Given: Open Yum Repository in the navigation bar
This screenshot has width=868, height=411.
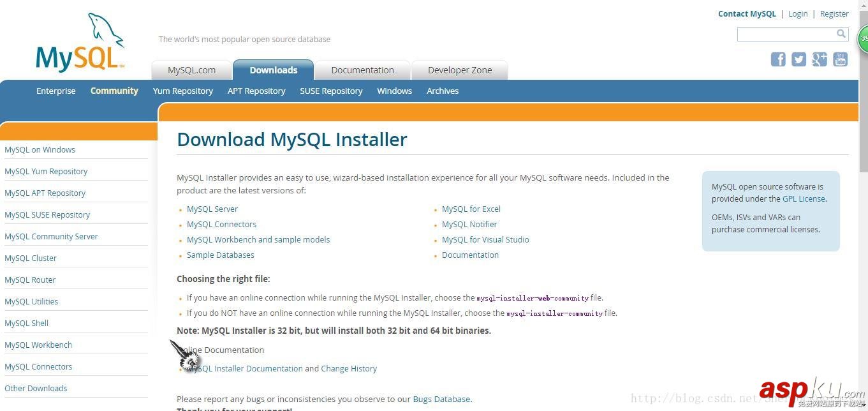Looking at the screenshot, I should (183, 91).
